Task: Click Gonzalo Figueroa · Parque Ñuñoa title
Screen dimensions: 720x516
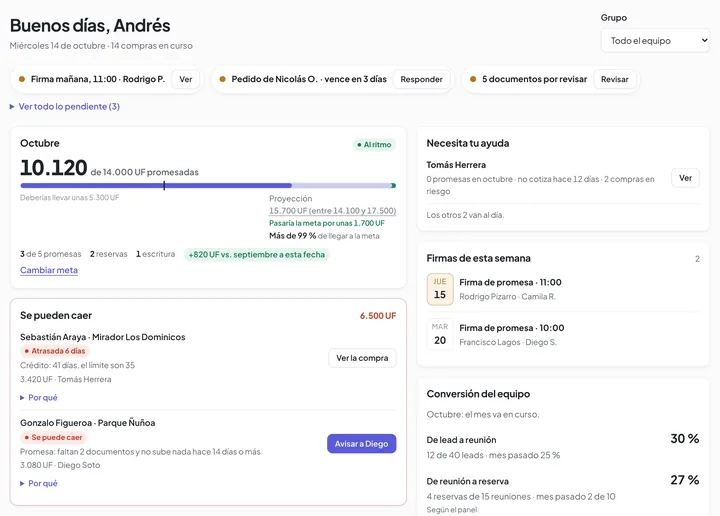Action: click(88, 423)
